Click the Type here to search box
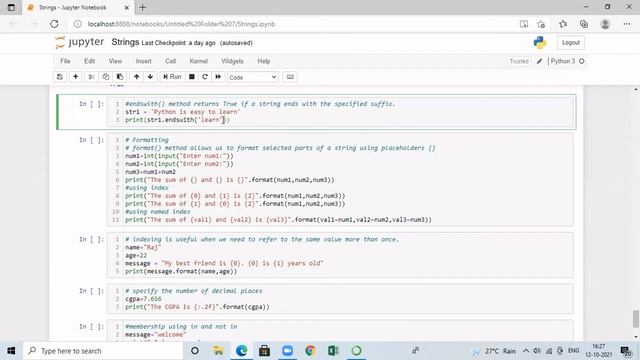The width and height of the screenshot is (640, 360). click(103, 351)
